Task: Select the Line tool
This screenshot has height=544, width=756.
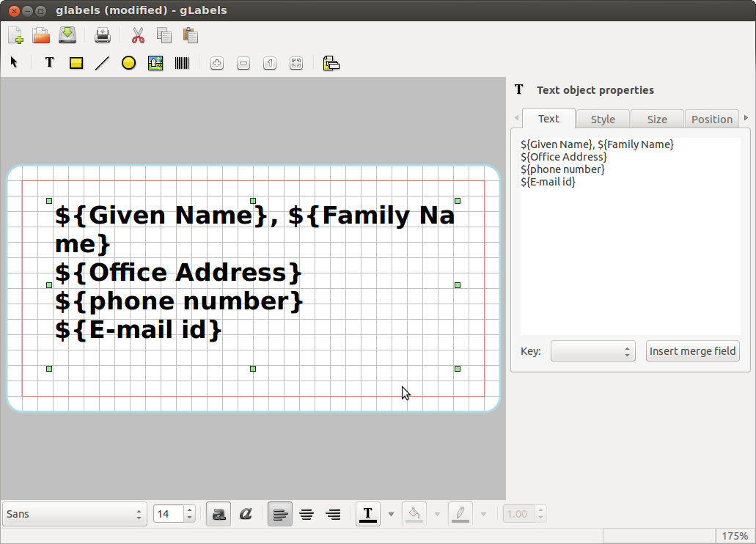Action: pos(102,63)
